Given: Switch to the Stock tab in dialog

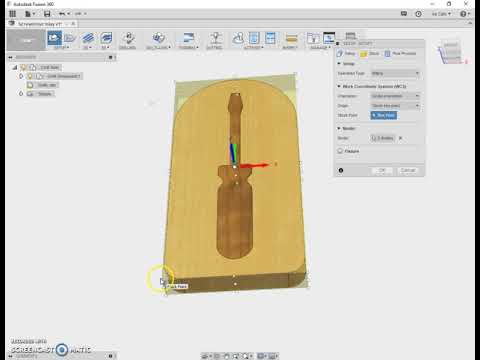Looking at the screenshot, I should click(370, 53).
